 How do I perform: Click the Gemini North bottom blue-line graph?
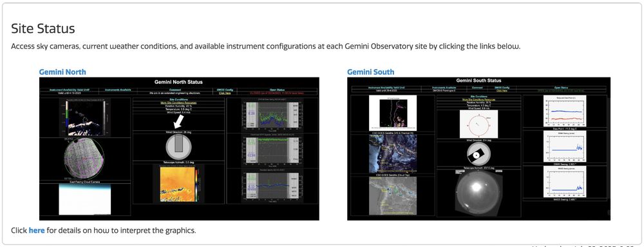pos(272,186)
